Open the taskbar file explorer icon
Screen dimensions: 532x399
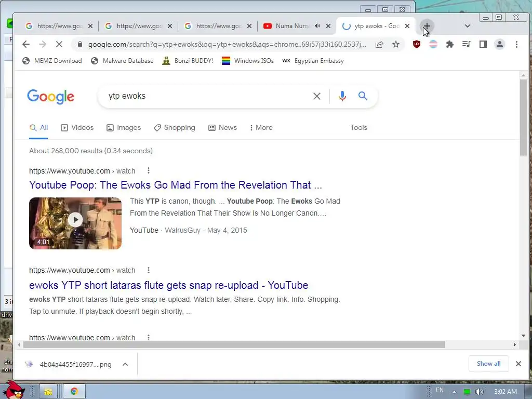point(48,392)
